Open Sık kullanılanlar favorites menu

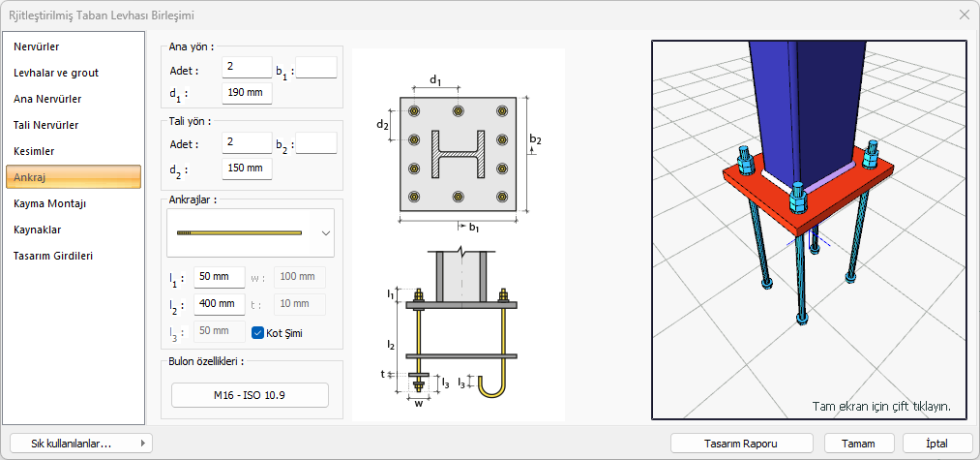point(78,443)
